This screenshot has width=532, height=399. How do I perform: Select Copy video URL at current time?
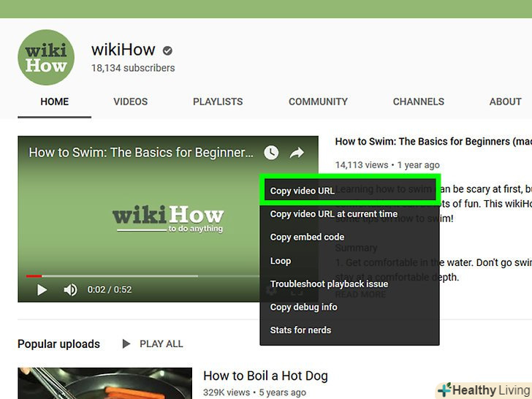pos(349,214)
